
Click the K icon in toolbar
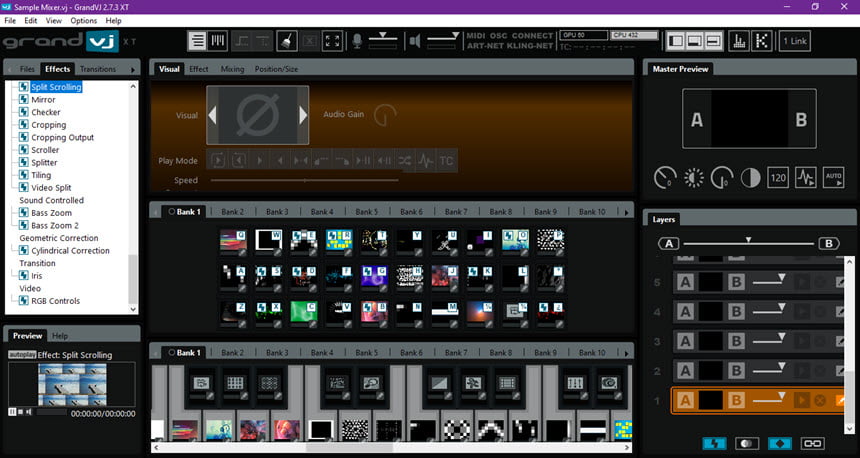[762, 41]
